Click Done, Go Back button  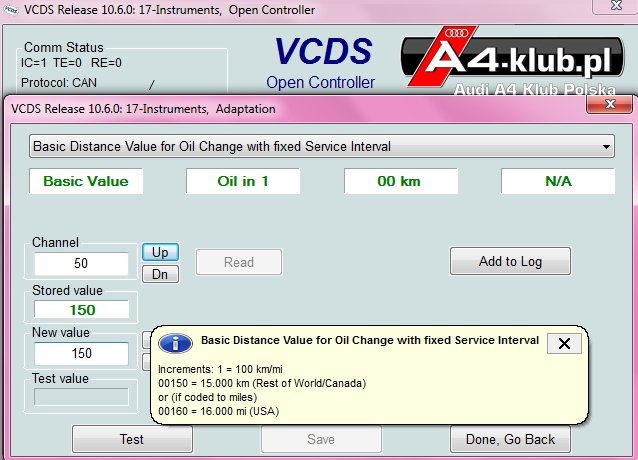510,439
